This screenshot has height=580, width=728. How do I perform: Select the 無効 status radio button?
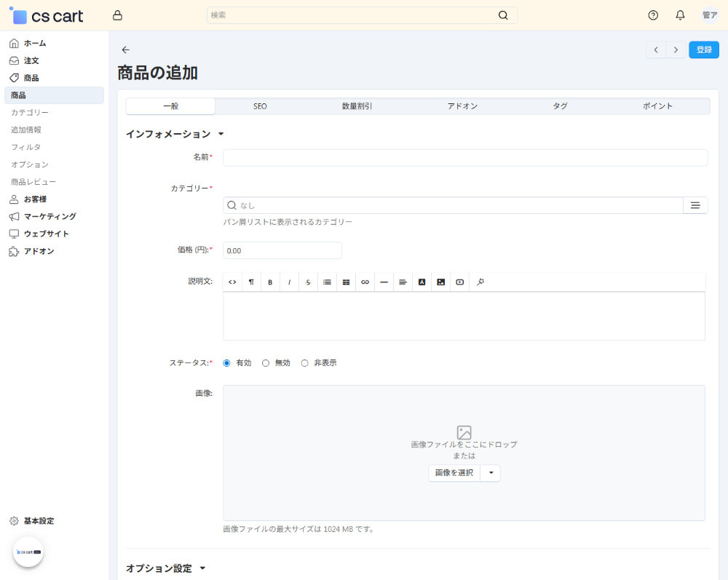coord(266,362)
